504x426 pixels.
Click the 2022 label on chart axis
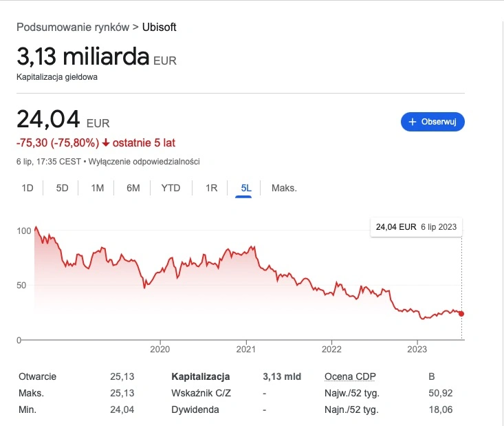click(331, 349)
